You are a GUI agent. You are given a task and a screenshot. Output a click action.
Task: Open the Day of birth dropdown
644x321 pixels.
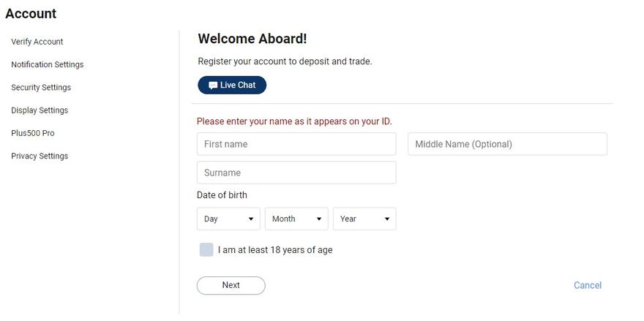tap(228, 219)
